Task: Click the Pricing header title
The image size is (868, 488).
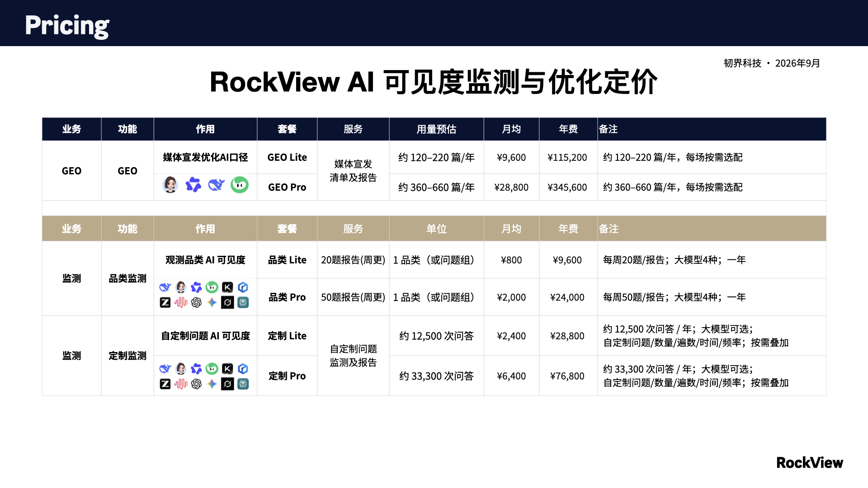Action: point(67,25)
